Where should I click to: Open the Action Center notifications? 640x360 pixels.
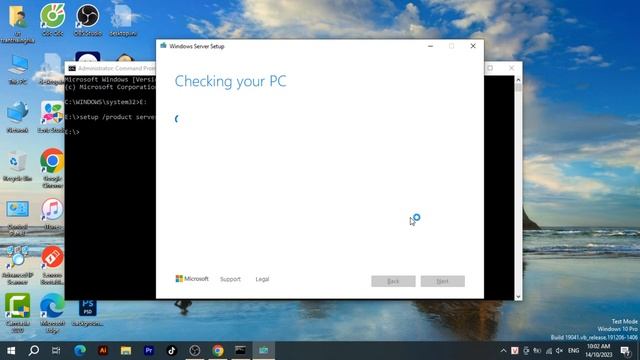point(625,351)
